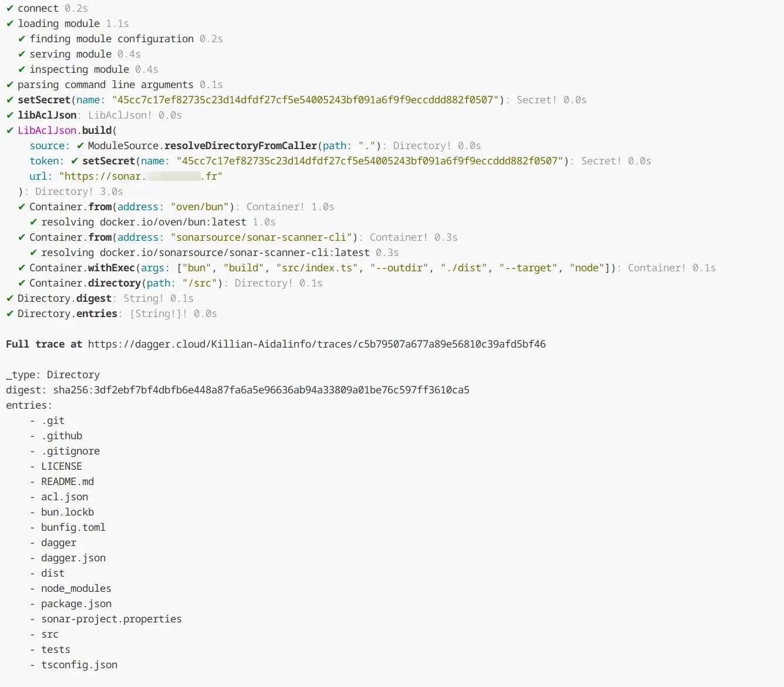The image size is (784, 687).
Task: Click the '.gitignore' entry
Action: 70,451
